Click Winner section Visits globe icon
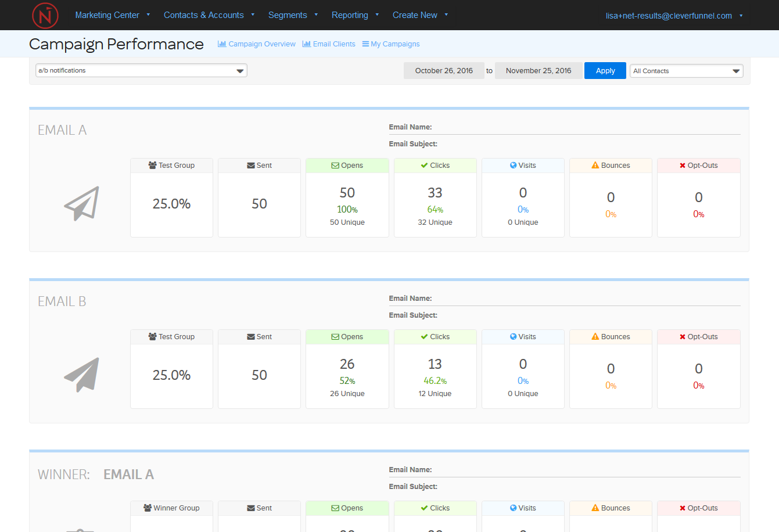The image size is (779, 532). coord(514,508)
